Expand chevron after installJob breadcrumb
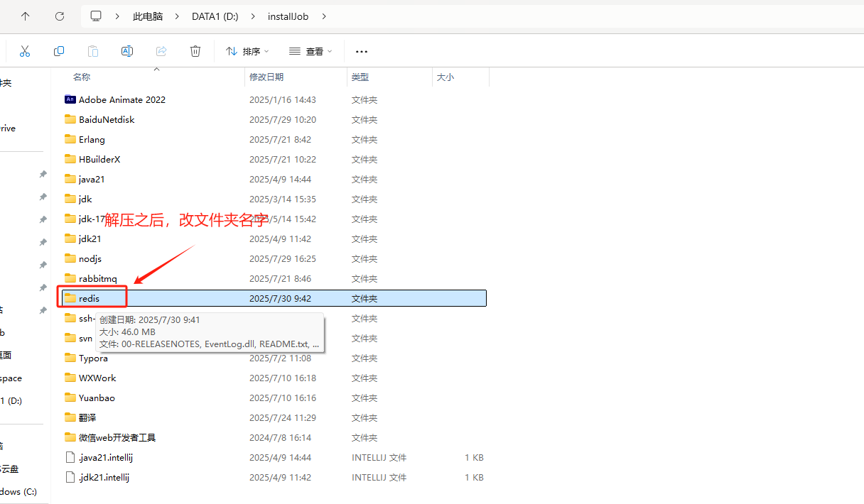Screen dimensions: 864x504 [x=324, y=16]
